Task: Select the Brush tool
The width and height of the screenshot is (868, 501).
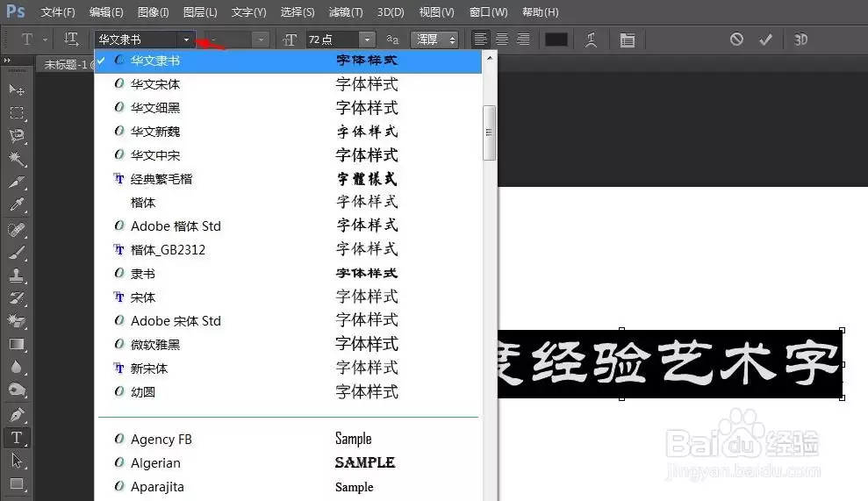Action: click(x=17, y=253)
